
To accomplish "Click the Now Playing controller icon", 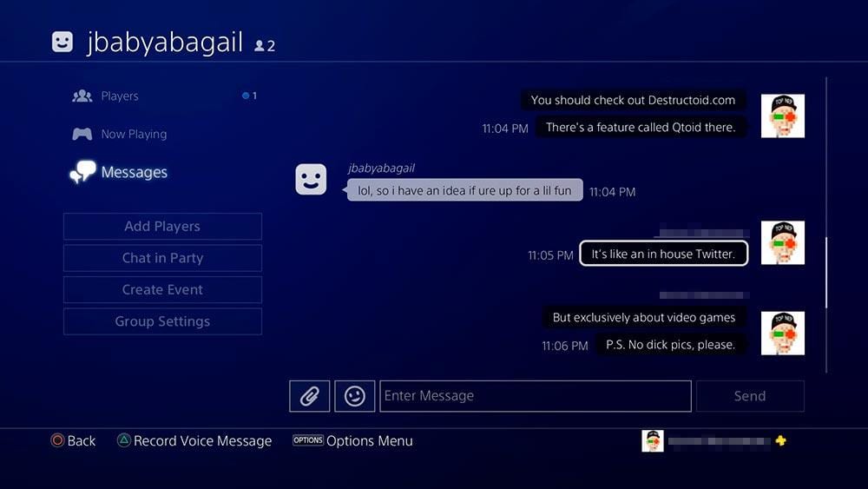I will [82, 134].
